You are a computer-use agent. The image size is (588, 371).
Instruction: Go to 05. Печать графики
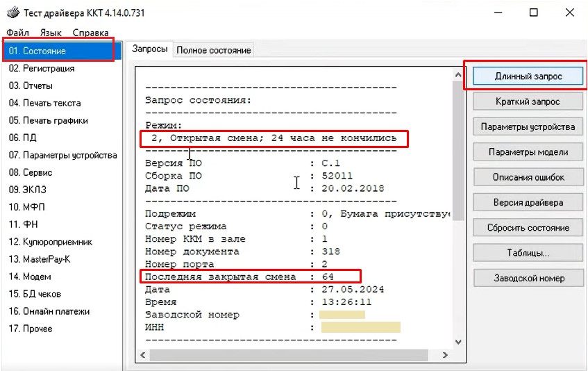click(x=49, y=120)
